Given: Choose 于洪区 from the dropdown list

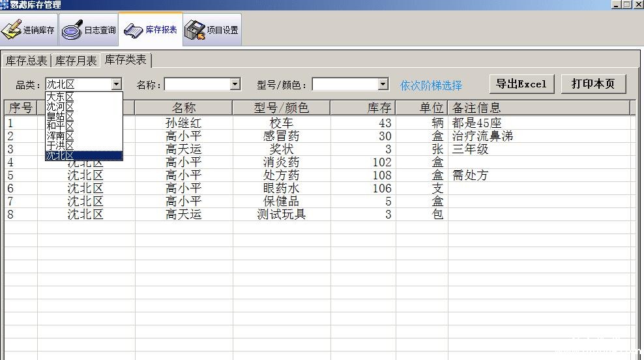Looking at the screenshot, I should pos(84,145).
